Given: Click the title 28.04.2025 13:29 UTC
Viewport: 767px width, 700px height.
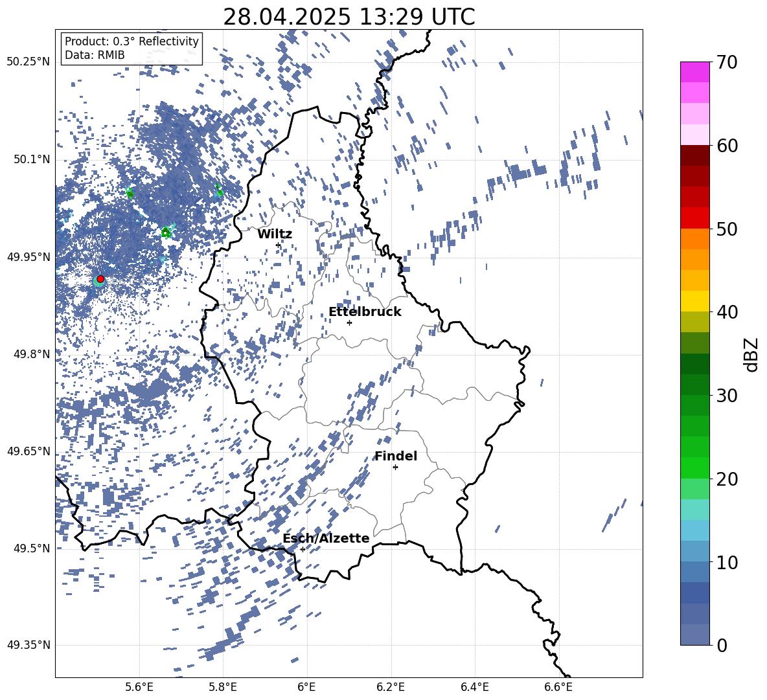Looking at the screenshot, I should point(349,17).
